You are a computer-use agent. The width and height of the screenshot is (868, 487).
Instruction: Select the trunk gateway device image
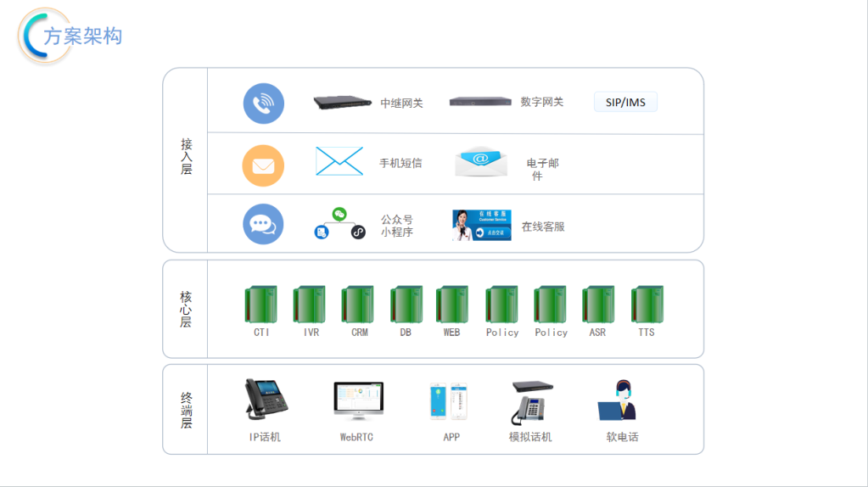click(343, 103)
